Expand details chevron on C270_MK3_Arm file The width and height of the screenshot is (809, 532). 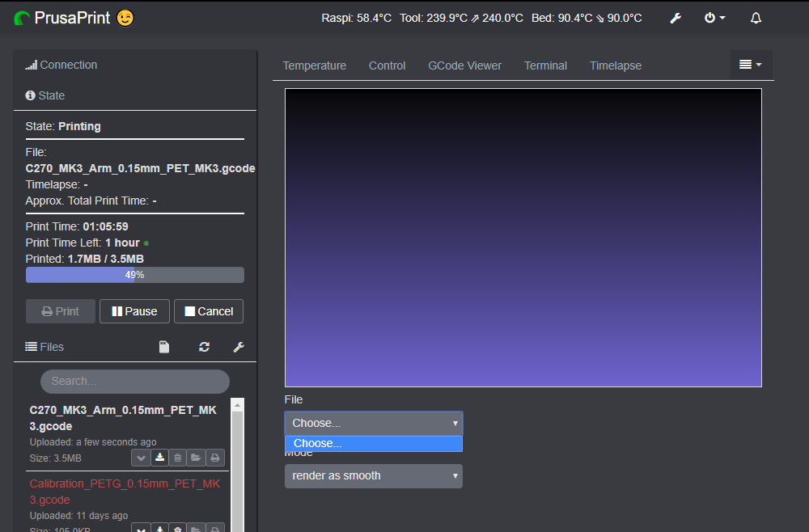click(x=140, y=458)
